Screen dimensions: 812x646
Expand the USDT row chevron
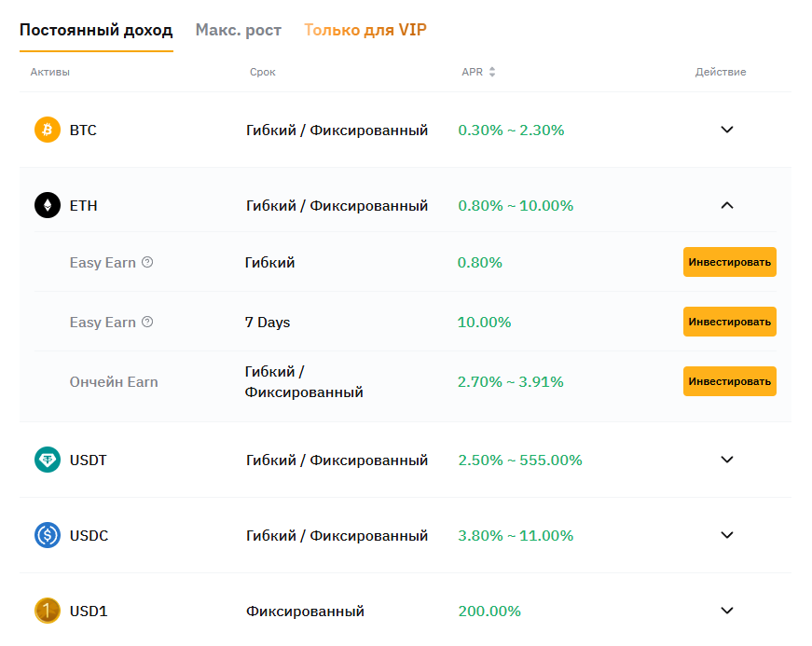[727, 460]
